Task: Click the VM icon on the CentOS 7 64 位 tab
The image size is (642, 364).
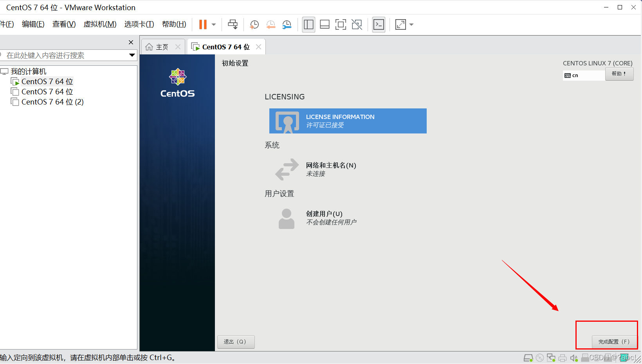Action: pos(195,47)
